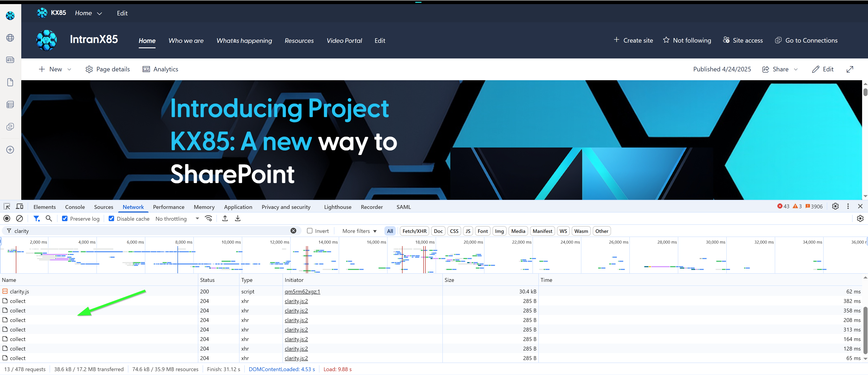This screenshot has width=868, height=375.
Task: Click the 3 warnings indicator
Action: (797, 206)
